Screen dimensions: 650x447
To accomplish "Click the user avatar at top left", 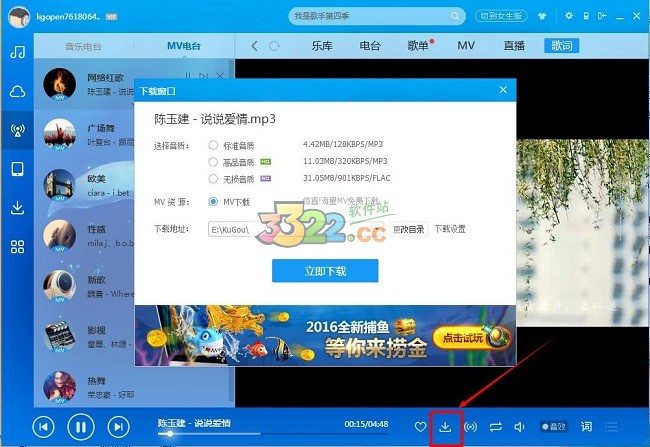I will pos(19,17).
